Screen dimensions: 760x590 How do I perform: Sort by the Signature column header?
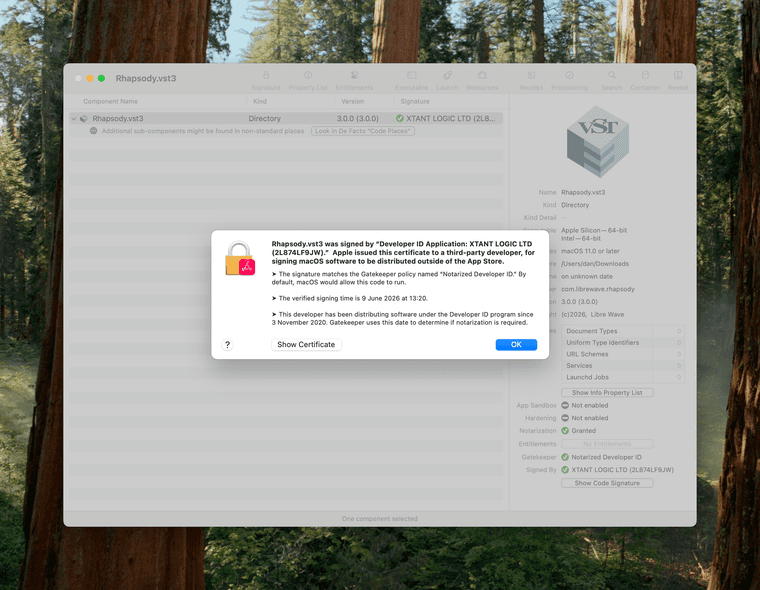[415, 101]
